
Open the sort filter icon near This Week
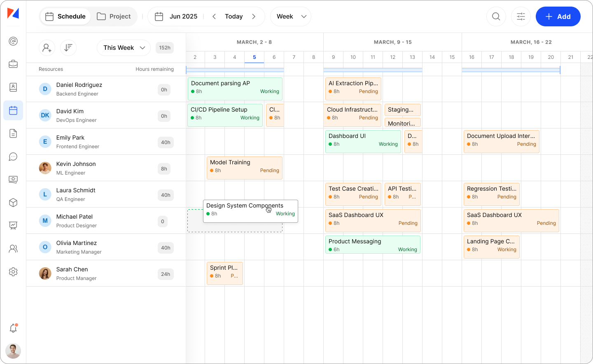[68, 48]
